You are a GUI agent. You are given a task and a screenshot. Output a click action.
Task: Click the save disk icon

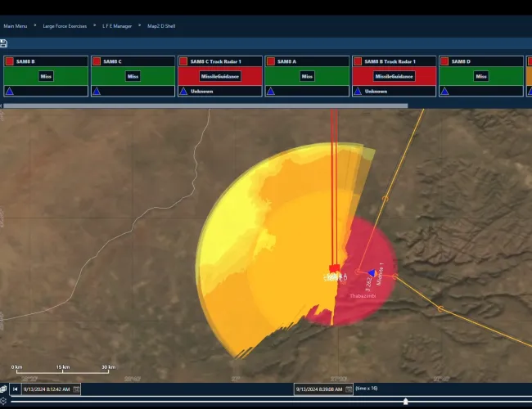tap(4, 43)
